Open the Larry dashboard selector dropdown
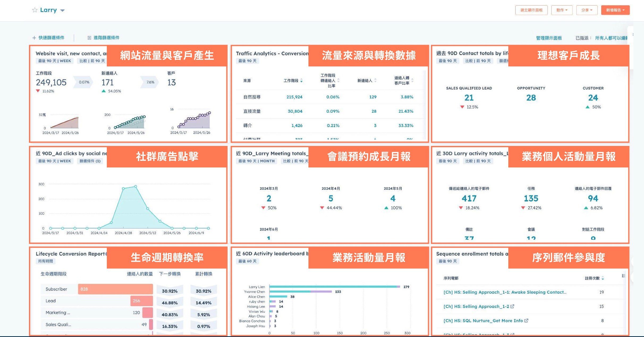Screen dimensions: 644x337 tap(62, 10)
